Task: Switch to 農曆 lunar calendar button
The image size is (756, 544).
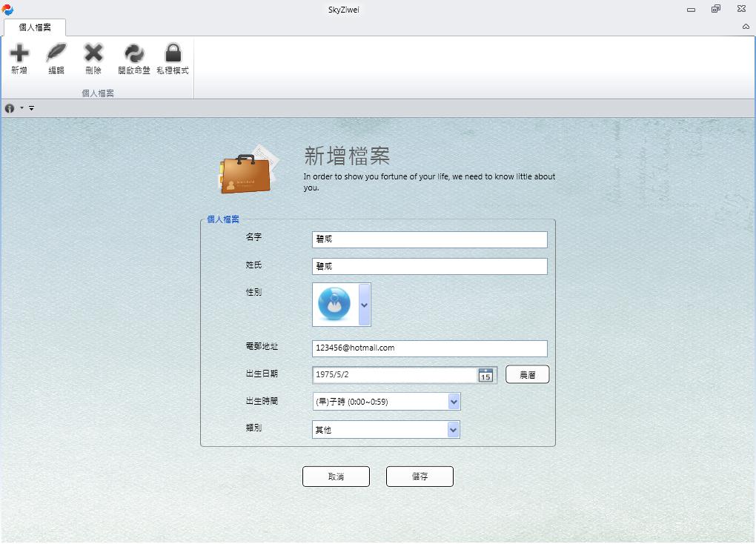Action: point(527,375)
